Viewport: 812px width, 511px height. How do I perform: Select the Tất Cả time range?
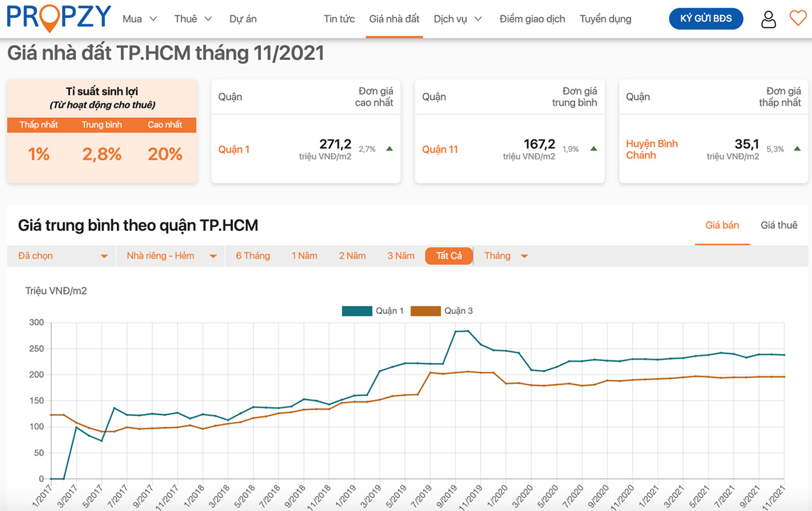[449, 256]
